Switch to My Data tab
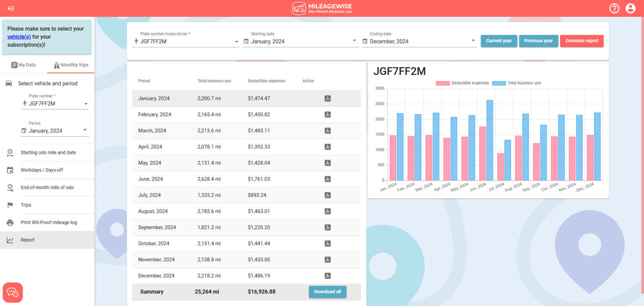 tap(23, 65)
